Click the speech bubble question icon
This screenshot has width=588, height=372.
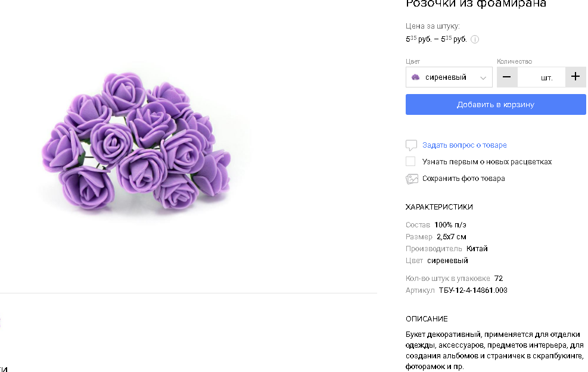(x=411, y=145)
